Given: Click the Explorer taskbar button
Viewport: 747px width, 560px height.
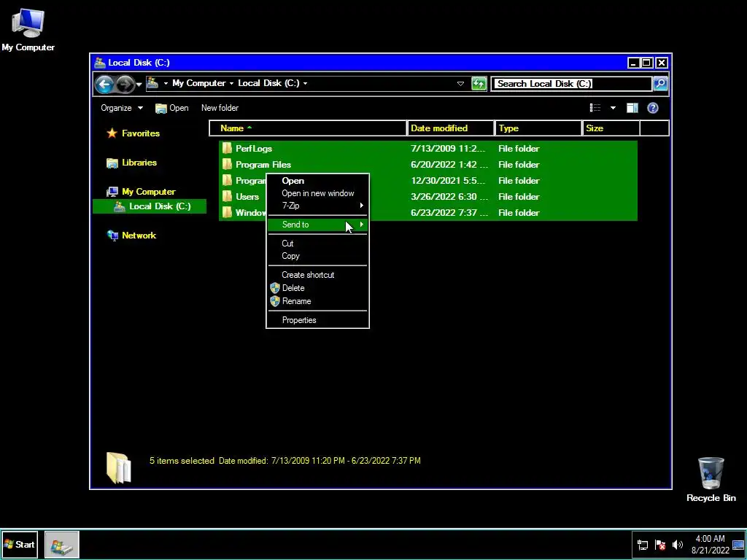Looking at the screenshot, I should (x=62, y=544).
